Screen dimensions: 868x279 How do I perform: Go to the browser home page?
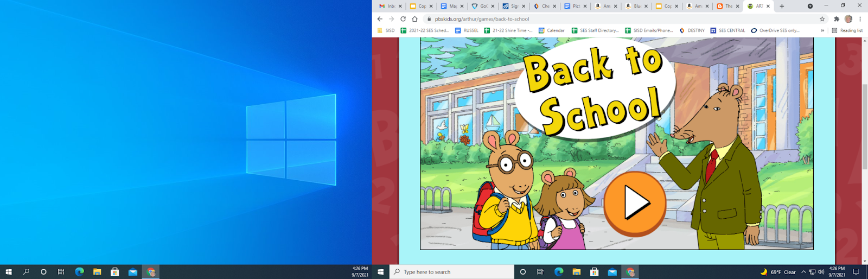(414, 19)
